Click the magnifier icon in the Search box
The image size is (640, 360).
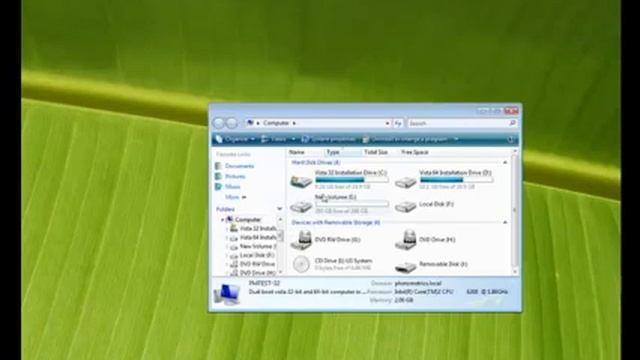pyautogui.click(x=512, y=123)
